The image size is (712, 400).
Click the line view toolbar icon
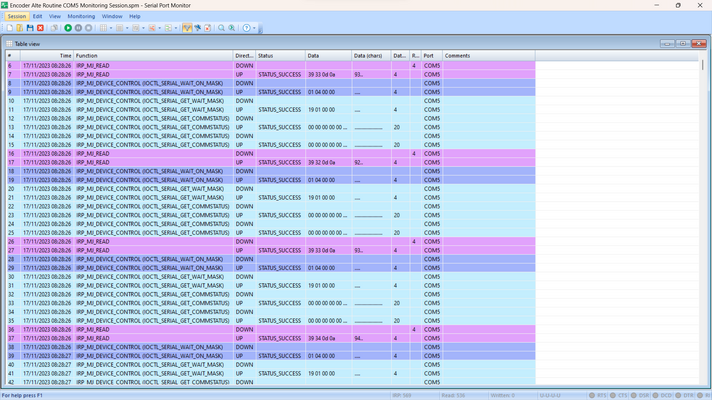[x=120, y=28]
